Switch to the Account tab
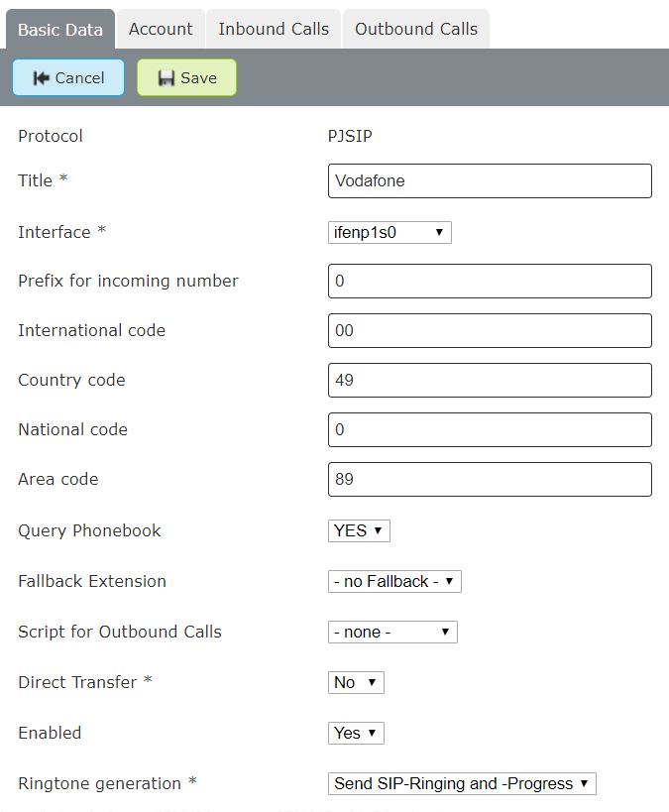This screenshot has width=669, height=812. coord(160,29)
